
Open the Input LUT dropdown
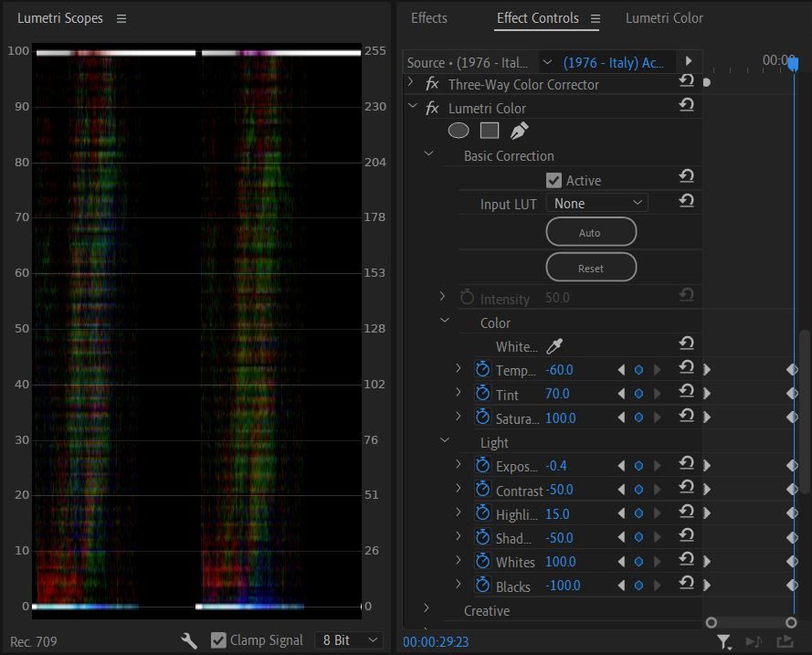(x=597, y=203)
